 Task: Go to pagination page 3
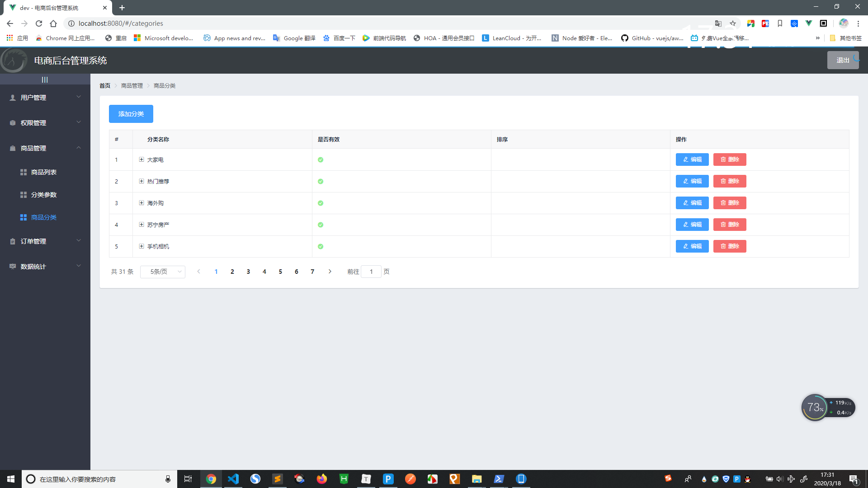click(x=248, y=272)
